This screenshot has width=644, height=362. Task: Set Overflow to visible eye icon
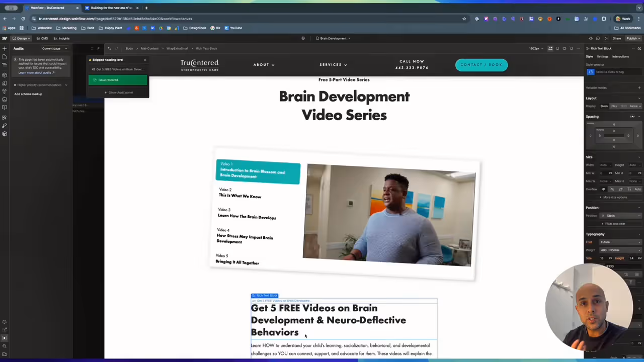(x=604, y=189)
